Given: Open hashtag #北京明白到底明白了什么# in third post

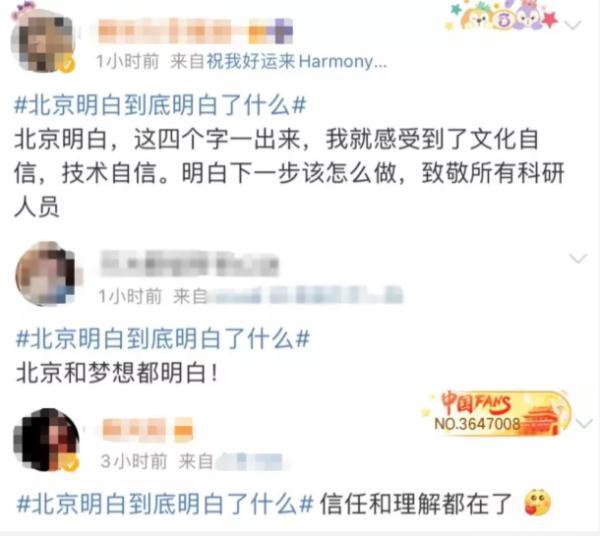Looking at the screenshot, I should [165, 503].
